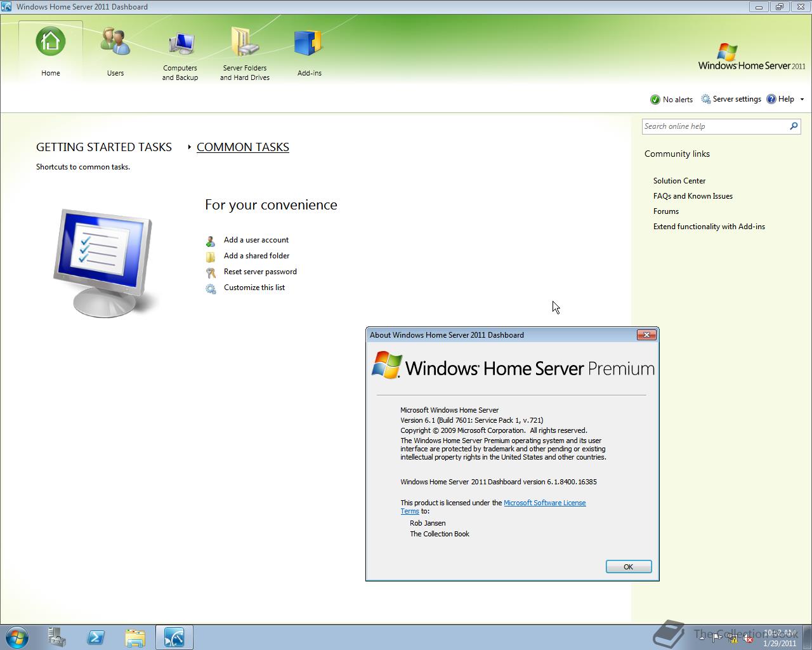Click Reset server password
This screenshot has width=812, height=650.
tap(260, 272)
